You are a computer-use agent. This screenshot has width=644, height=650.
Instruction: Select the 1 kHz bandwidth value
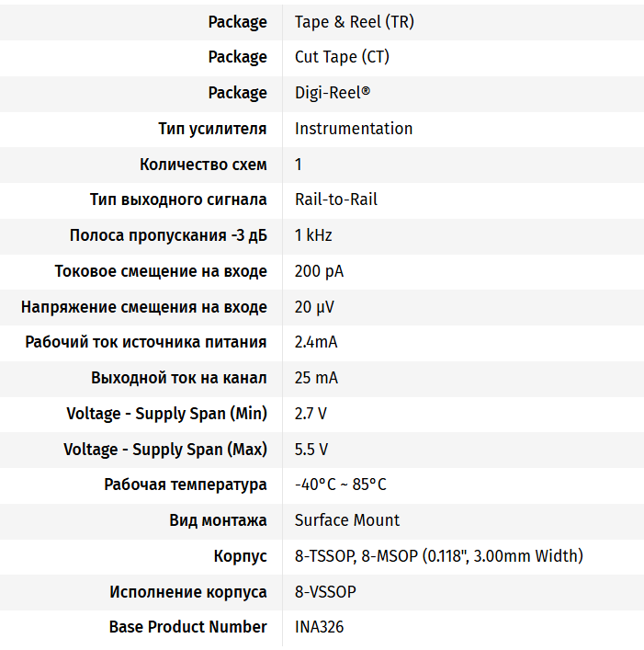coord(313,235)
